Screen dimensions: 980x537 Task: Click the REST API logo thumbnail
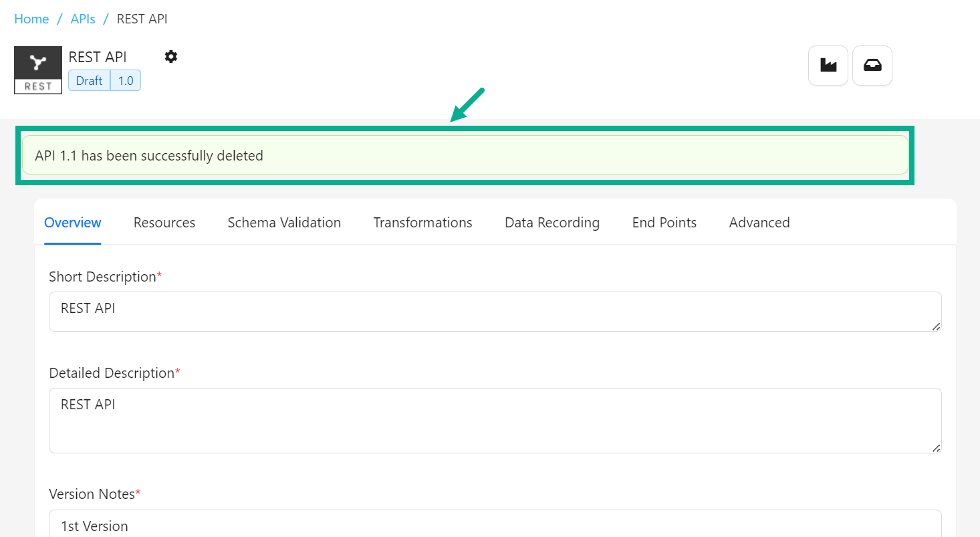pos(38,70)
